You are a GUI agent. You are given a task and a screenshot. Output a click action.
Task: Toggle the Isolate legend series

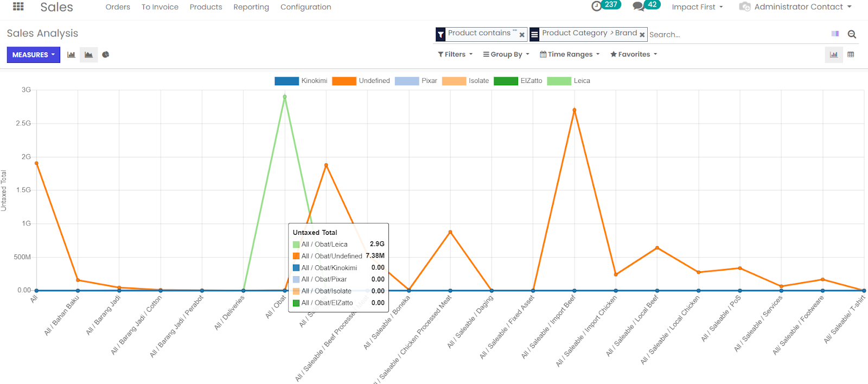pos(465,81)
